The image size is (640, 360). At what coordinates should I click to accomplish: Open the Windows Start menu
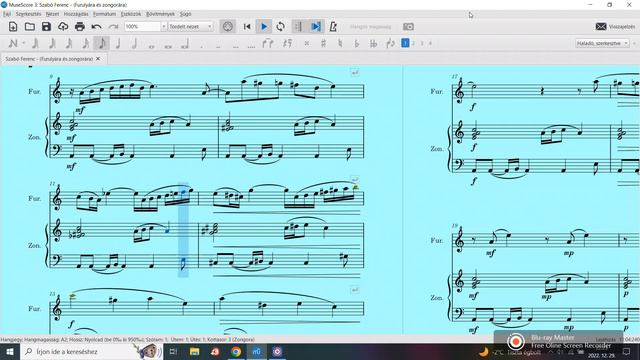pyautogui.click(x=10, y=351)
